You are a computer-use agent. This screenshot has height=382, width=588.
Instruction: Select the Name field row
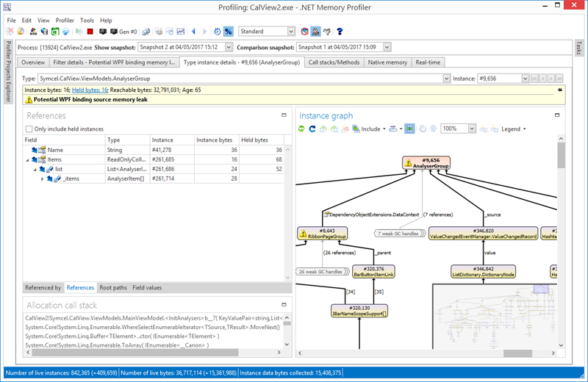tap(154, 150)
